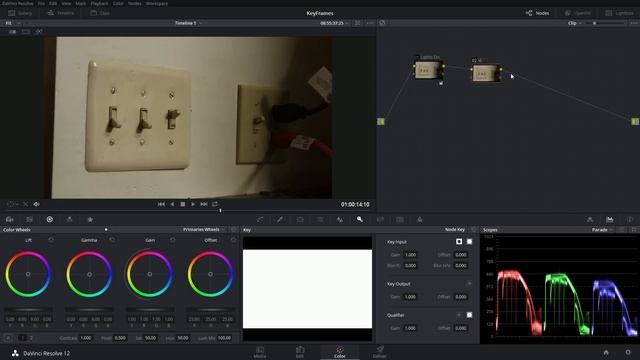Open the Timeline panel button

tap(60, 13)
